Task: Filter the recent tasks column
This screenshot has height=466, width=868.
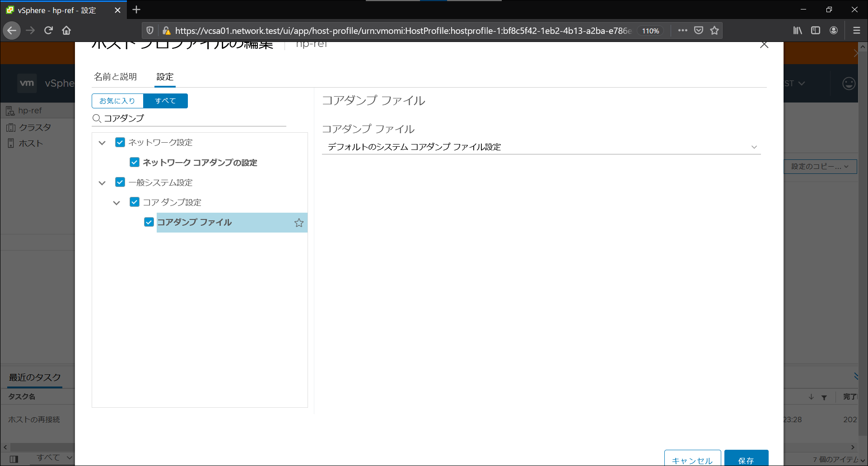Action: click(x=824, y=397)
